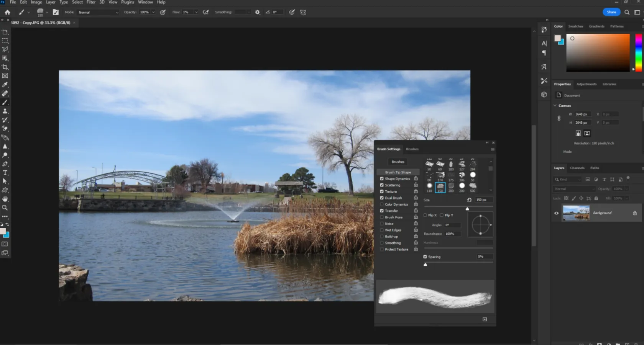Select the Horizontal Type tool

[5, 172]
